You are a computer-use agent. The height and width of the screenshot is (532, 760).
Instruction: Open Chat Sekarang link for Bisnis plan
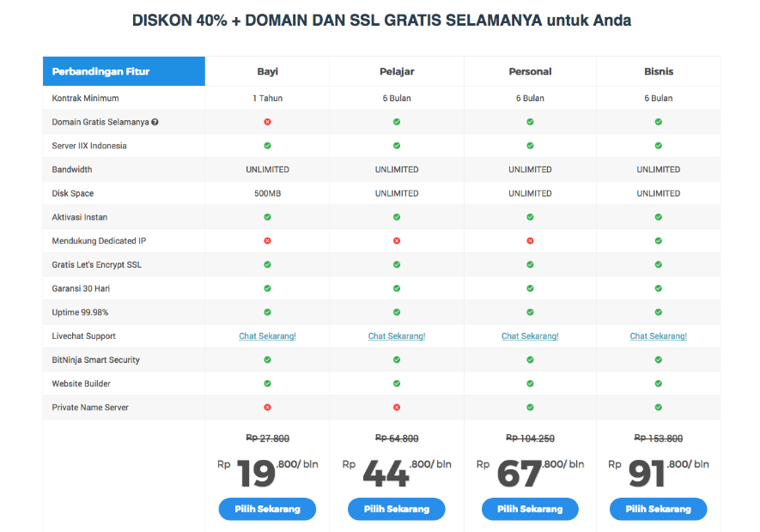click(658, 336)
